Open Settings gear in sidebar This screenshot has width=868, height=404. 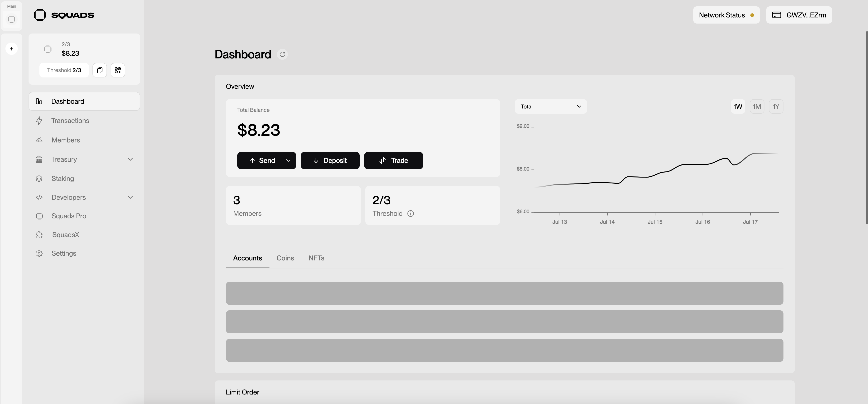coord(39,253)
